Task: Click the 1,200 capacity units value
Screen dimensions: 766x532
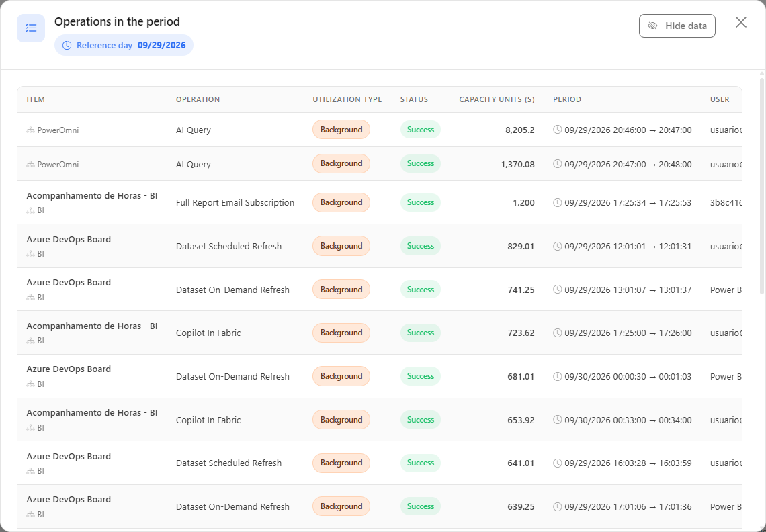Action: pyautogui.click(x=523, y=202)
